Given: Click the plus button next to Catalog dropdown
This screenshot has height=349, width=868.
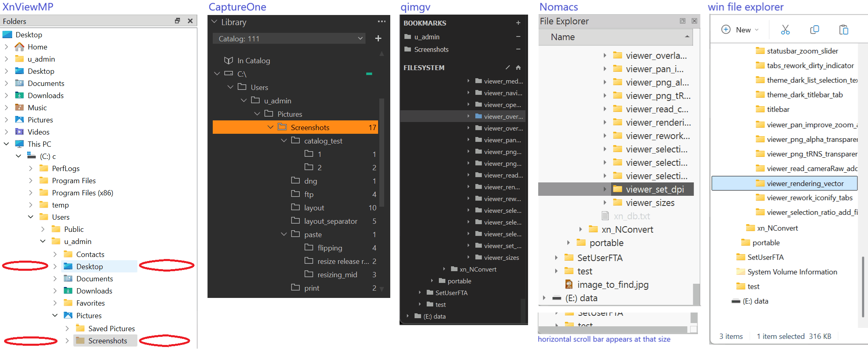Looking at the screenshot, I should click(378, 39).
